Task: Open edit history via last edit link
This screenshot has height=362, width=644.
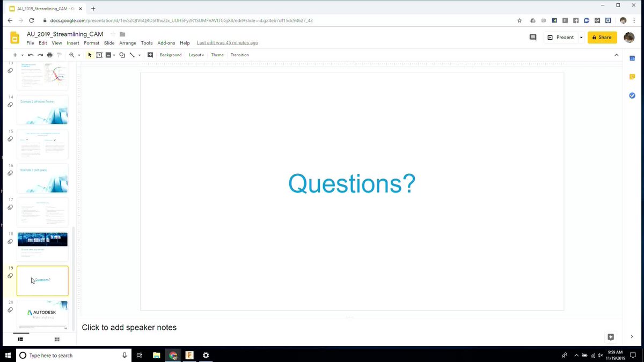Action: pyautogui.click(x=227, y=42)
